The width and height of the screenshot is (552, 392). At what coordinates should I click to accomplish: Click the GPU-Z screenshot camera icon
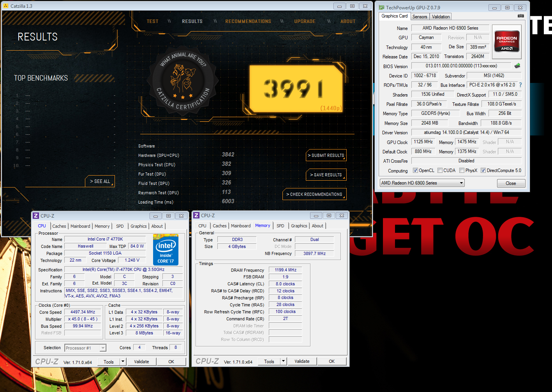[520, 16]
